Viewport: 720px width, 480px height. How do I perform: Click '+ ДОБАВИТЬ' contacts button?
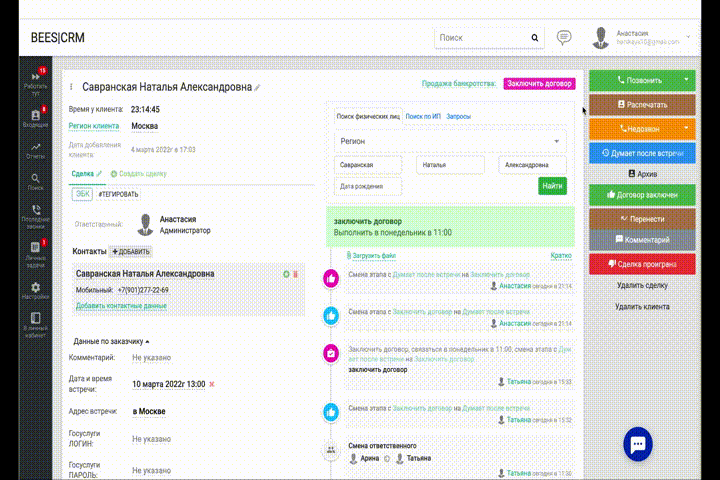[x=131, y=252]
